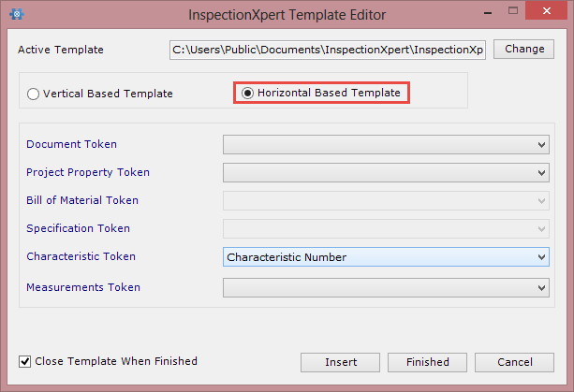This screenshot has height=392, width=574.
Task: Click the Finished button
Action: pos(427,362)
